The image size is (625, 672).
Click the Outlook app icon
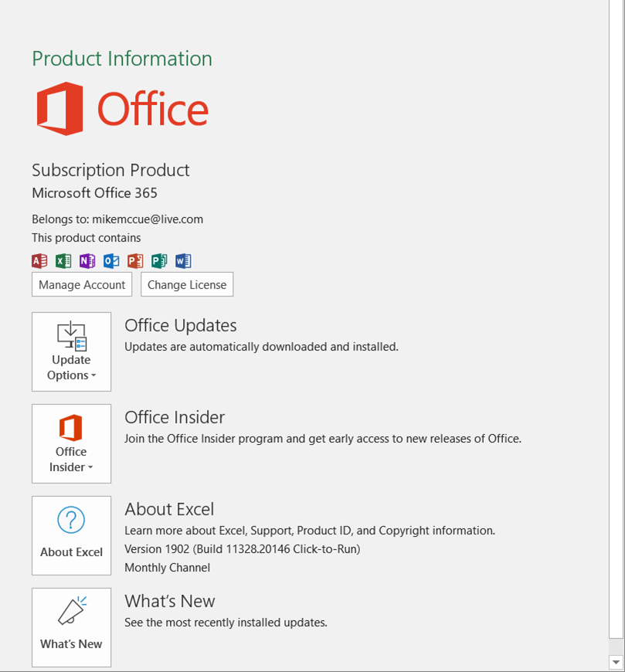click(x=111, y=260)
